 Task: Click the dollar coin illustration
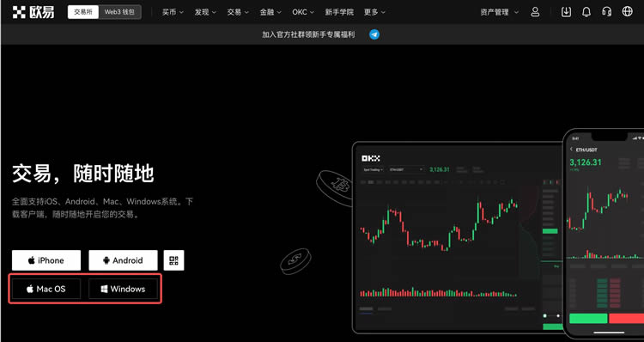click(295, 261)
